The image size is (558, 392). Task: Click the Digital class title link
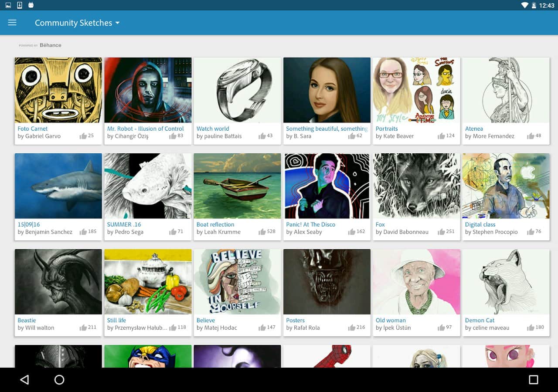[480, 224]
